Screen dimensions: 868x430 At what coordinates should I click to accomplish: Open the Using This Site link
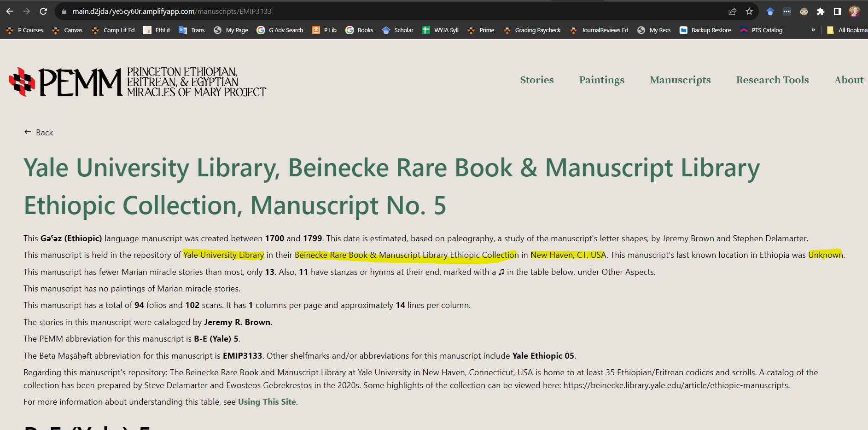pyautogui.click(x=267, y=401)
